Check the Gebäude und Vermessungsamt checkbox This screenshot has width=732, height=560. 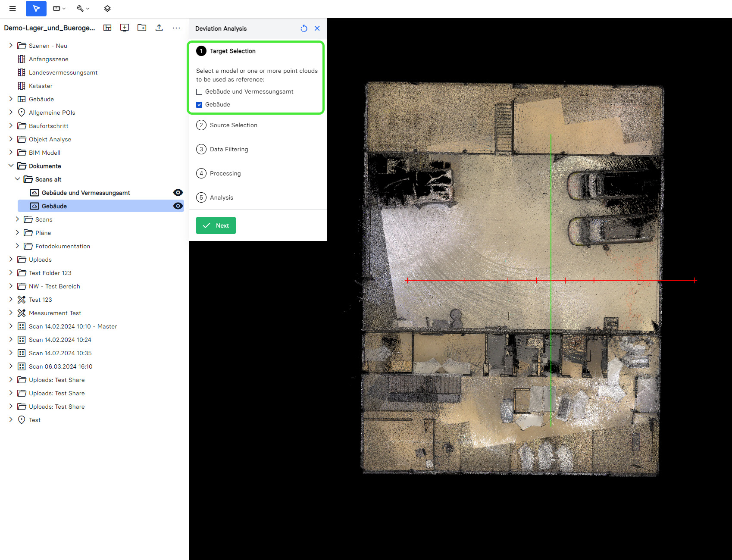pyautogui.click(x=199, y=92)
